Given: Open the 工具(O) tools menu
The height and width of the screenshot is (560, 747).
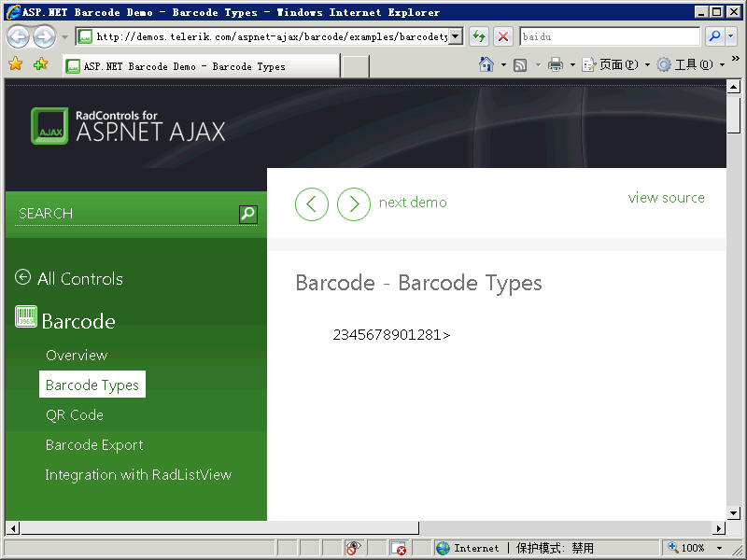Looking at the screenshot, I should click(691, 64).
